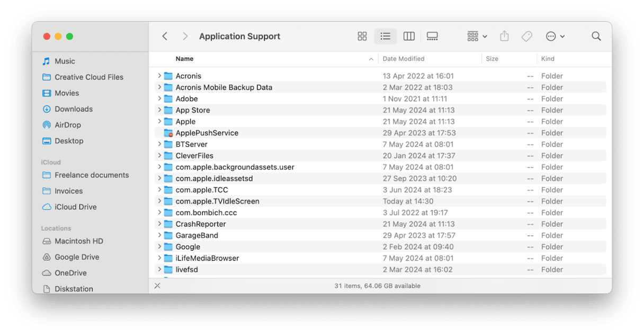Open the More actions ellipsis menu
644x336 pixels.
pos(555,37)
